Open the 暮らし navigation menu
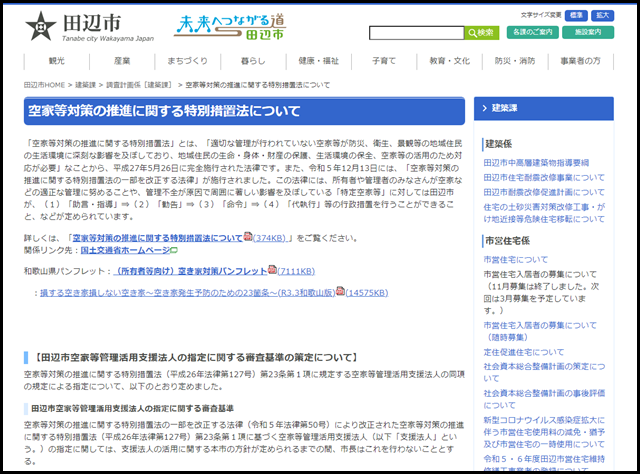This screenshot has height=474, width=640. [253, 61]
